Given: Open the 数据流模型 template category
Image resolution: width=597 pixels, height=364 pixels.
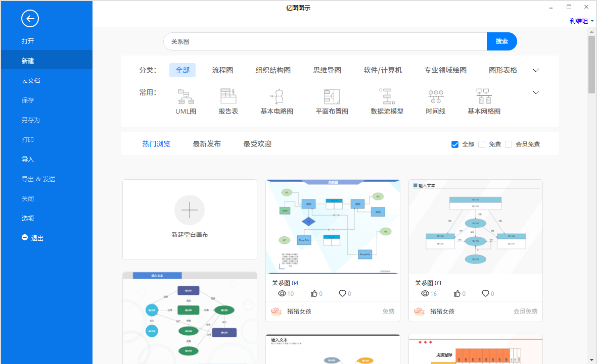Looking at the screenshot, I should [387, 101].
